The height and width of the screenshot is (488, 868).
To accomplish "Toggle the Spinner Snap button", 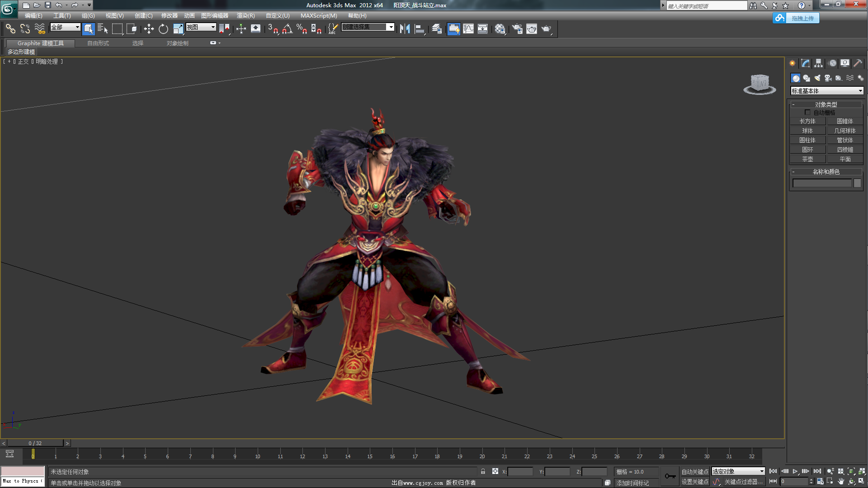I will (x=316, y=29).
